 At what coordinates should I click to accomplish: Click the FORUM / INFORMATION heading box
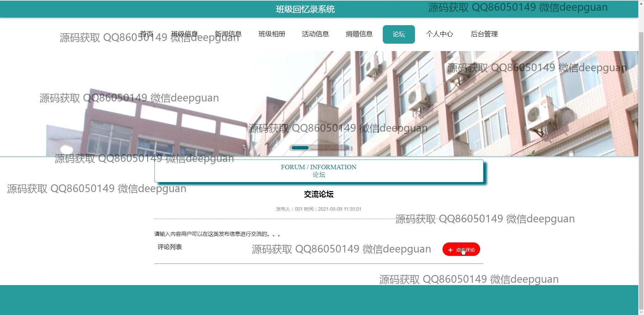(319, 171)
